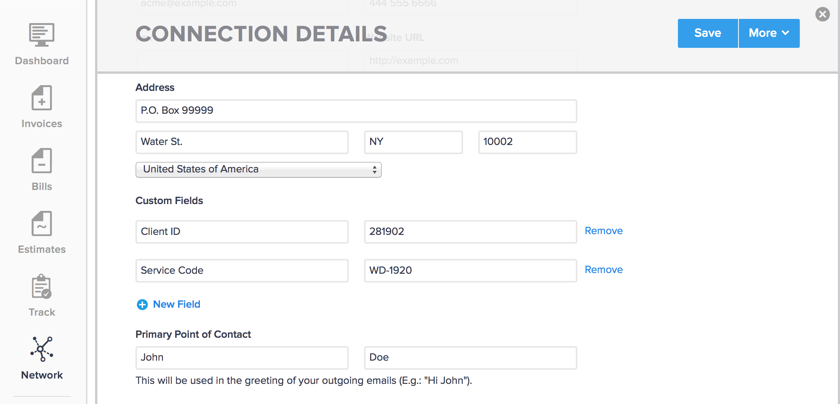This screenshot has height=404, width=840.
Task: Remove the Service Code custom field
Action: click(603, 270)
